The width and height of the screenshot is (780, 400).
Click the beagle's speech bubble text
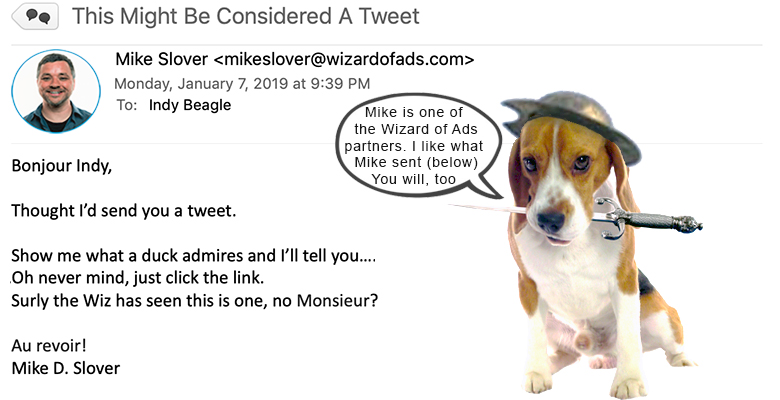414,145
